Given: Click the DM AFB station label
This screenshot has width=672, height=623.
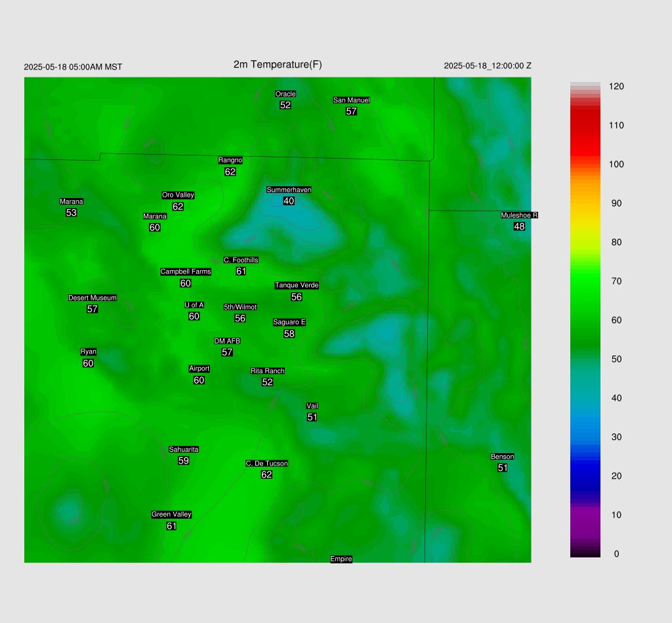Looking at the screenshot, I should 227,341.
